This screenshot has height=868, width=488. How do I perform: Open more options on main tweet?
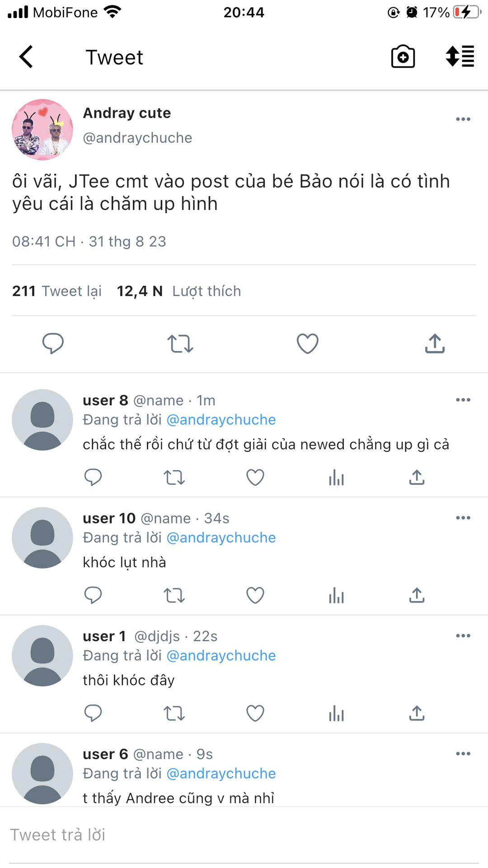tap(463, 119)
